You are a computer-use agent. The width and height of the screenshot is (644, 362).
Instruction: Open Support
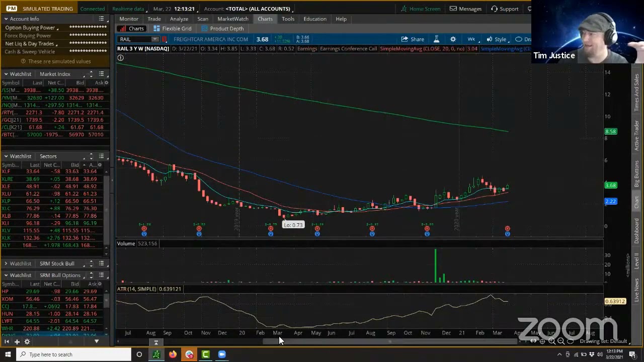(x=505, y=9)
